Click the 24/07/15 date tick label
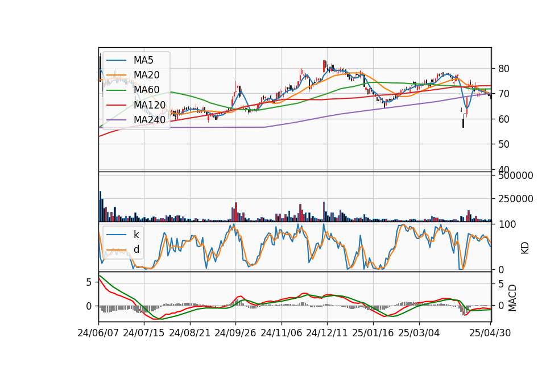This screenshot has height=392, width=546. (x=143, y=333)
